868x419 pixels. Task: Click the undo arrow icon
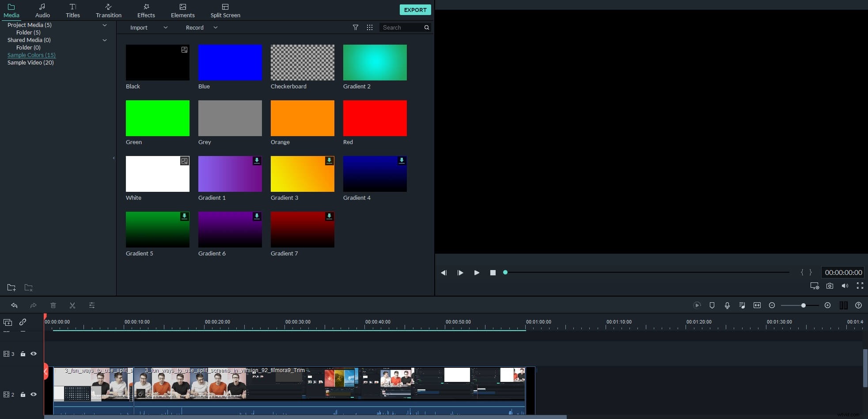pyautogui.click(x=15, y=305)
